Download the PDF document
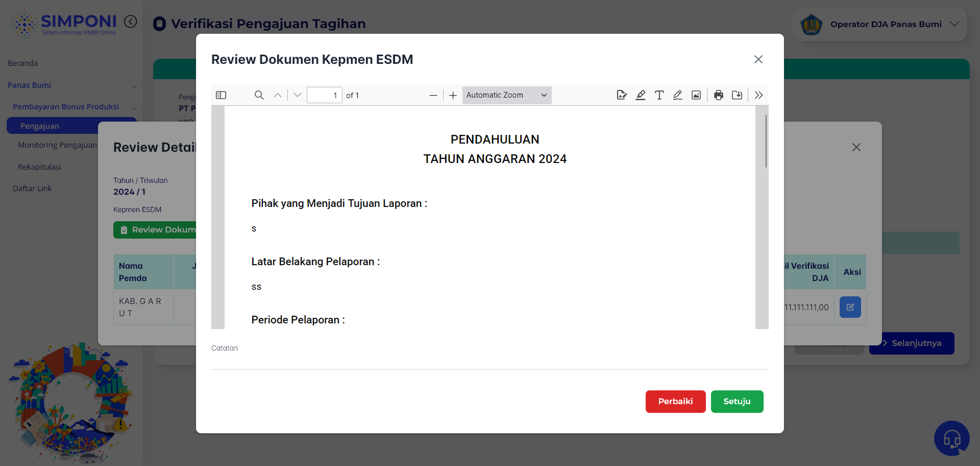 click(x=737, y=95)
